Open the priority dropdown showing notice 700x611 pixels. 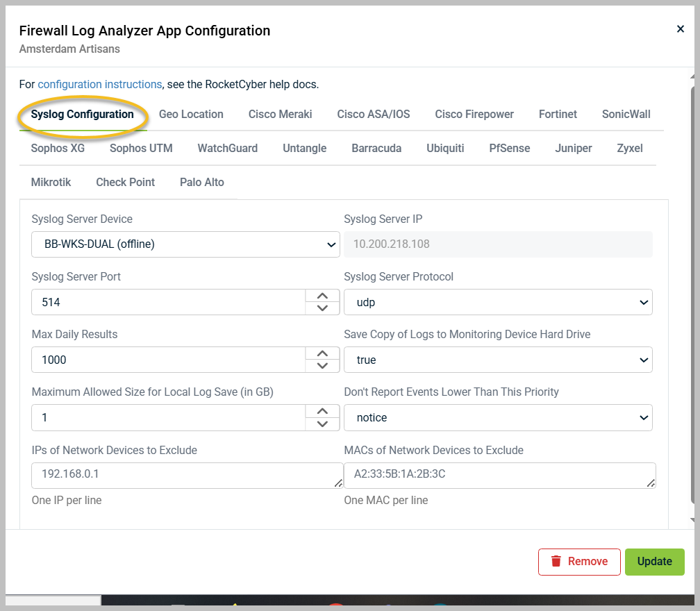click(x=499, y=417)
